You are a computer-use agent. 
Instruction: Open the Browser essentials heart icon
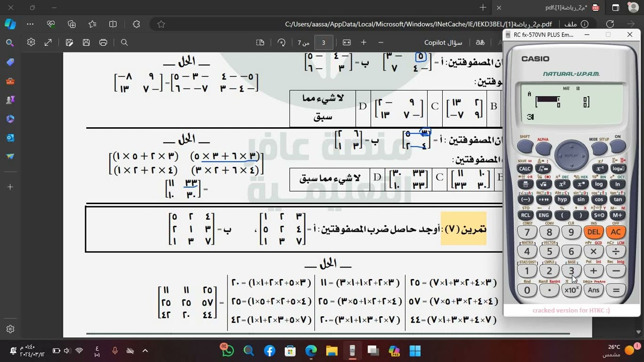click(x=51, y=24)
